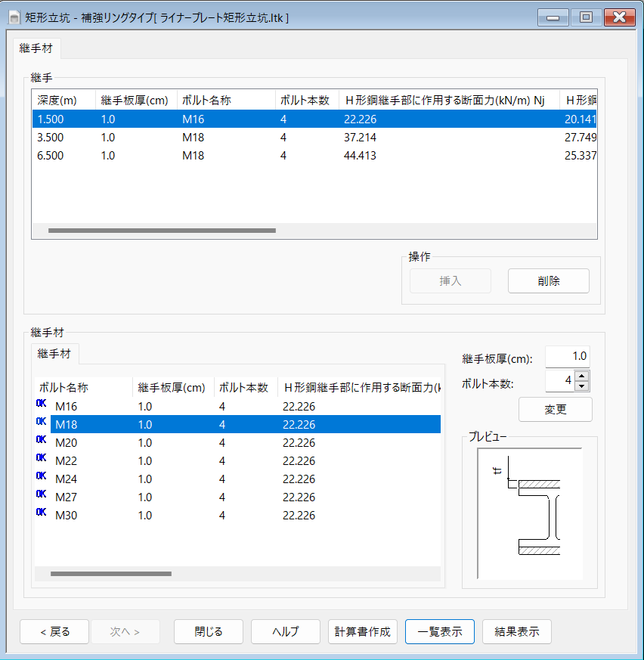Click the OK status icon beside M30
Image resolution: width=644 pixels, height=660 pixels.
pos(41,513)
